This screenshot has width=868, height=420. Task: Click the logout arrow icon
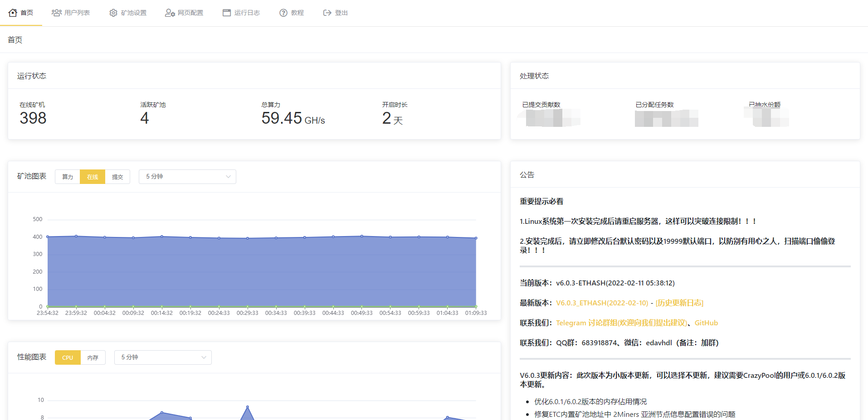[327, 13]
